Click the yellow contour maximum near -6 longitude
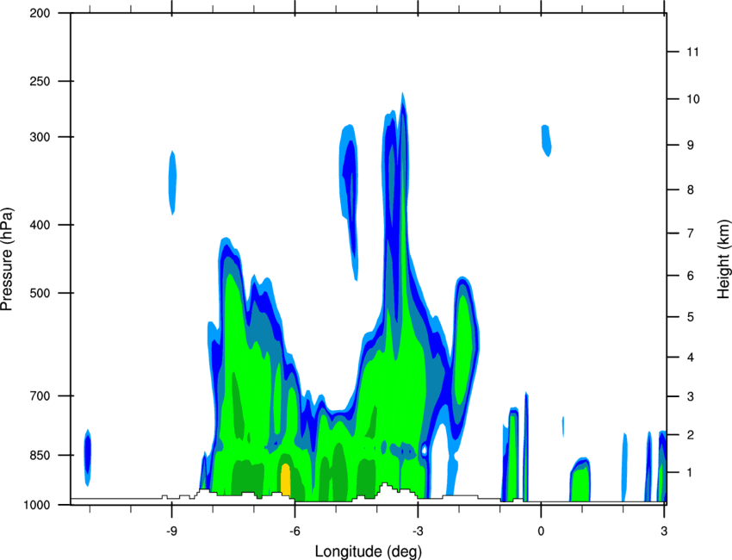The image size is (732, 560). click(x=286, y=480)
